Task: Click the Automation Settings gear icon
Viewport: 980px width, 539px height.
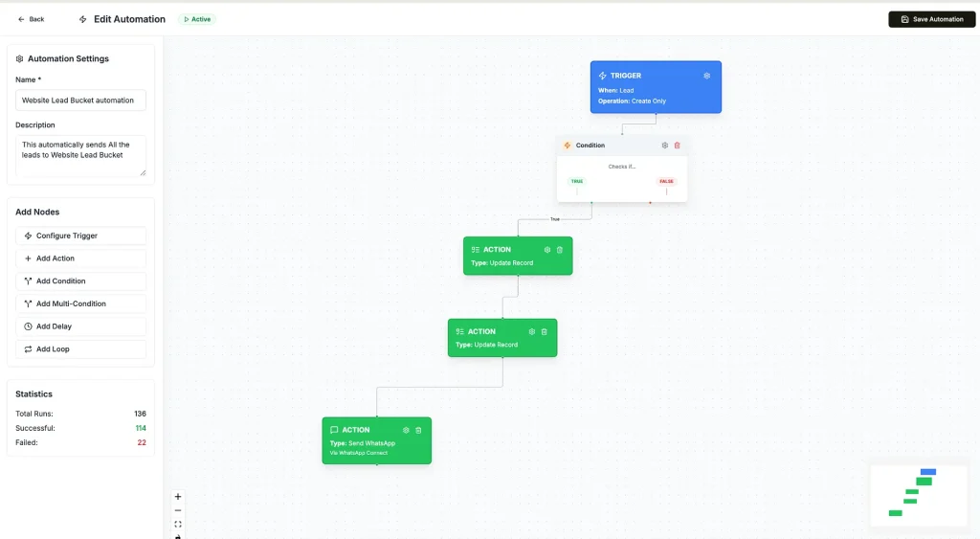Action: (x=19, y=58)
